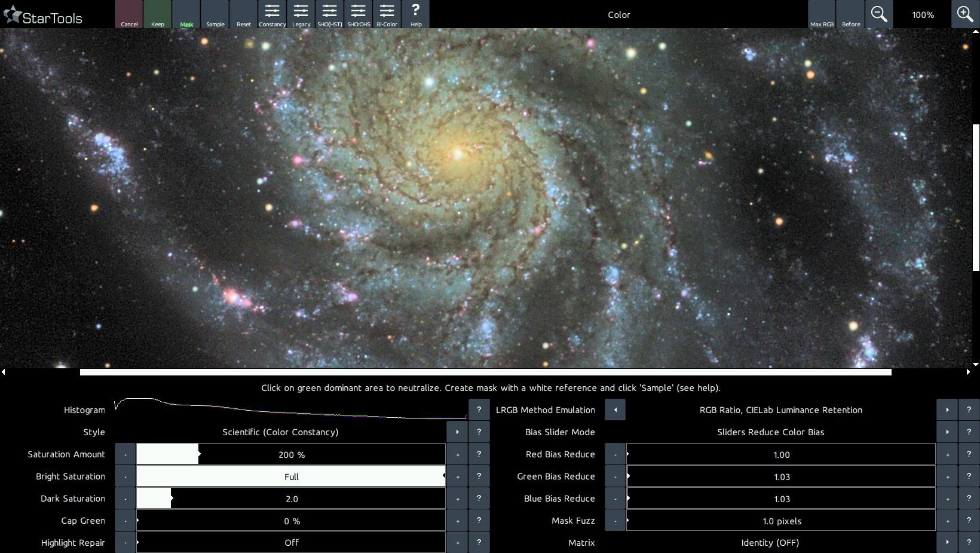The width and height of the screenshot is (980, 553).
Task: Click the Constancy preset icon
Action: point(272,14)
